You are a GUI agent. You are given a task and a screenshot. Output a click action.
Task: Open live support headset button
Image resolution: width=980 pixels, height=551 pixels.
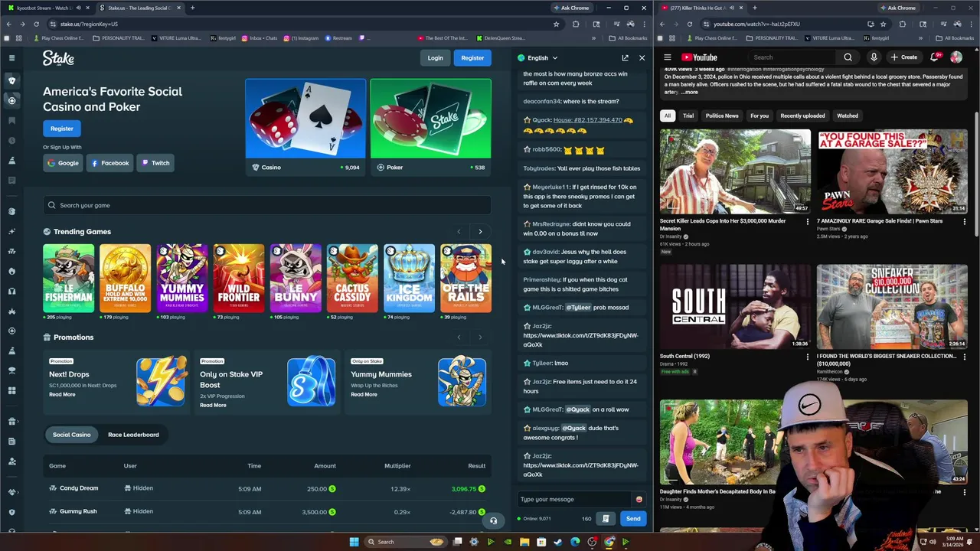(x=493, y=520)
